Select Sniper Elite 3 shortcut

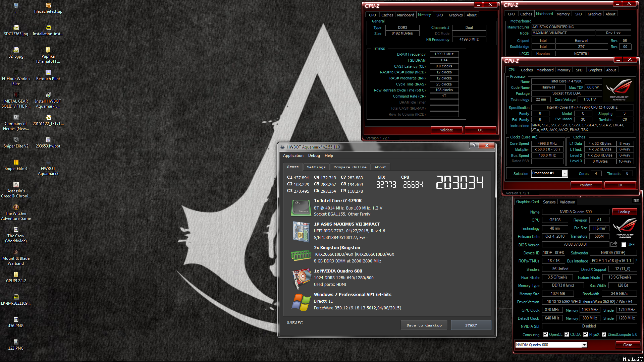(x=16, y=165)
